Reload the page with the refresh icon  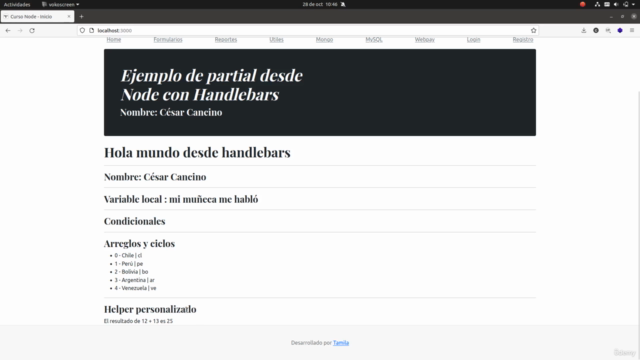(x=32, y=31)
